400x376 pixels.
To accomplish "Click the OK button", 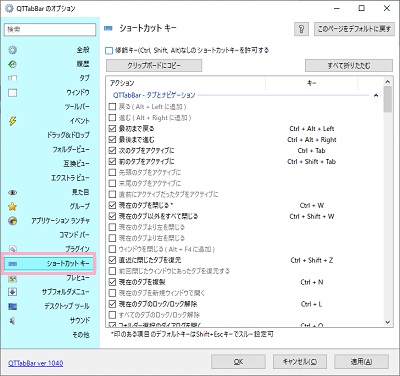I will tap(238, 362).
